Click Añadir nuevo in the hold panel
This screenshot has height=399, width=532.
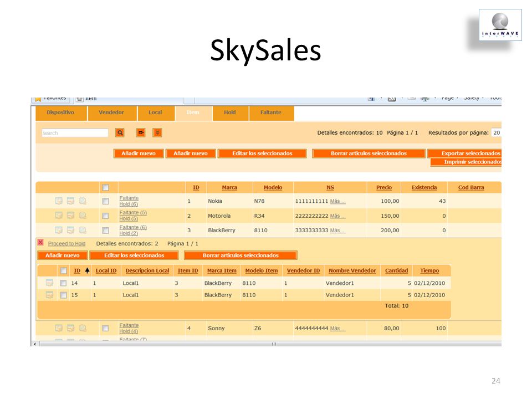63,255
